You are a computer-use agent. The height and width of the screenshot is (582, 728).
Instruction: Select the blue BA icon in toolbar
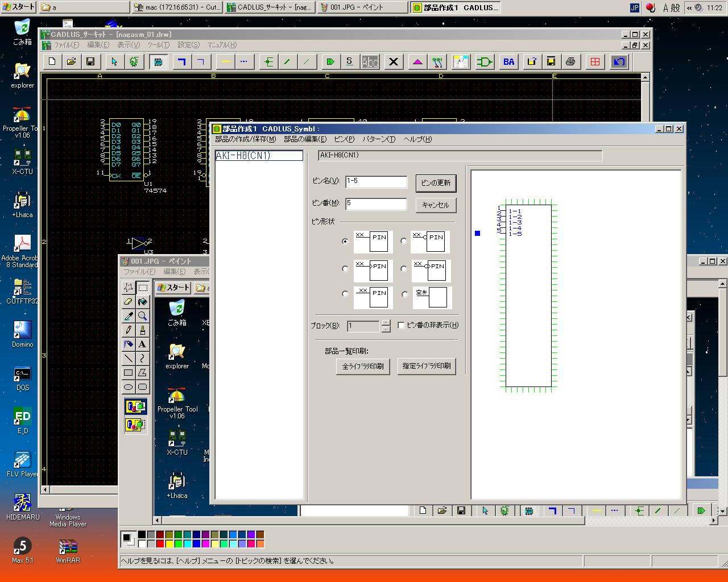508,61
